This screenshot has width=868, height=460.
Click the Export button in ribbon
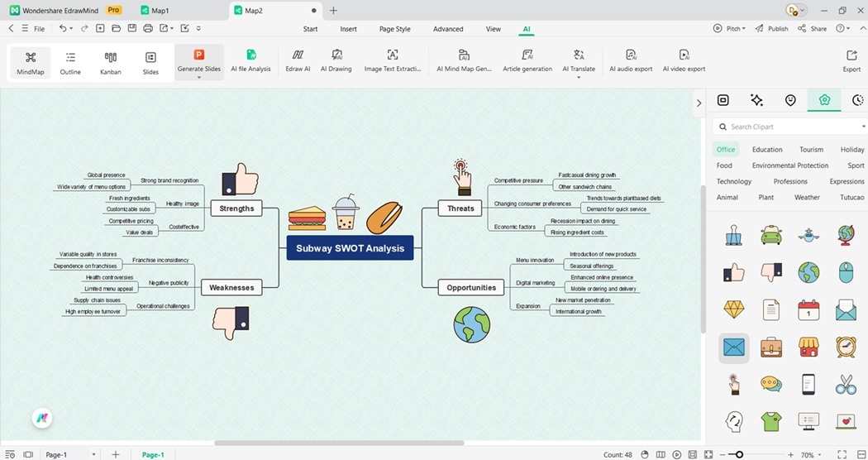tap(851, 61)
